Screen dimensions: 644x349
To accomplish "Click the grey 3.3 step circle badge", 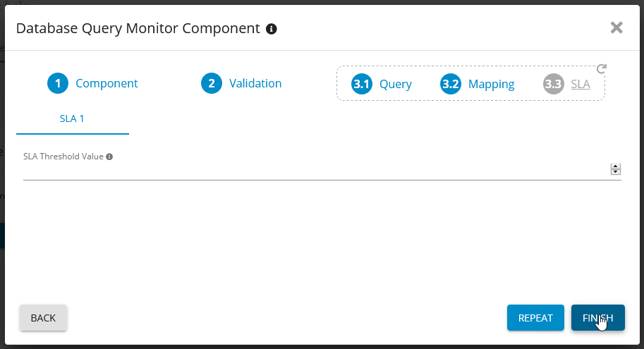I will pos(554,85).
